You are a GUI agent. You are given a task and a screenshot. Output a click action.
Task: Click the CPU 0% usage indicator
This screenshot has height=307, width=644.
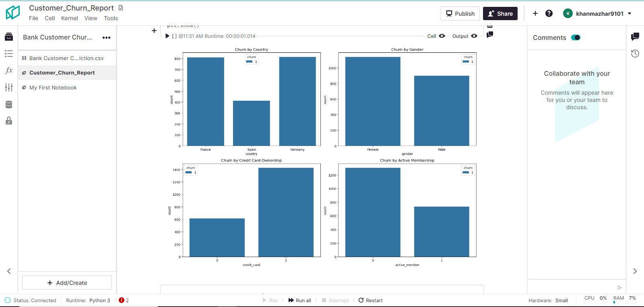point(596,299)
